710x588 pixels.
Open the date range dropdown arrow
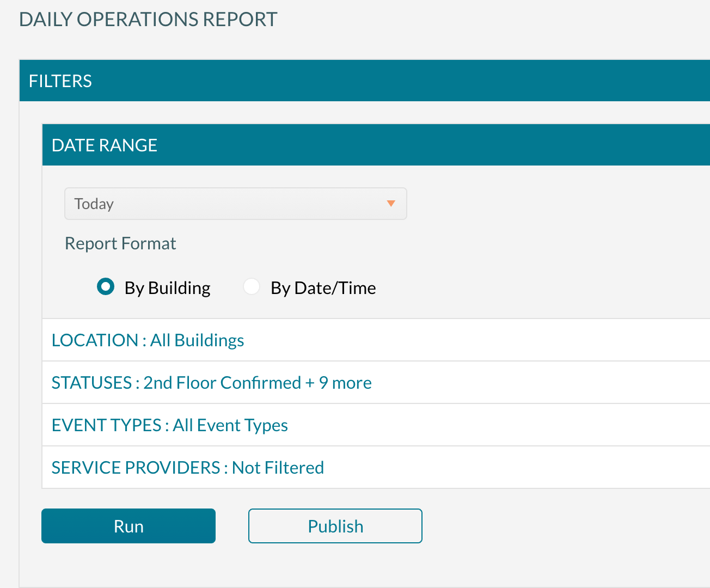coord(391,204)
